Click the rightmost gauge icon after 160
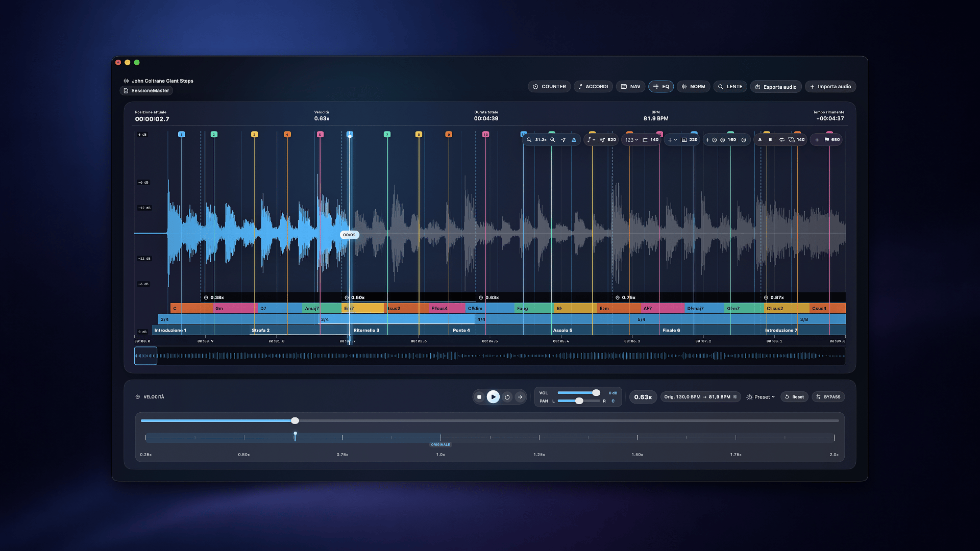This screenshot has width=980, height=551. coord(744,140)
